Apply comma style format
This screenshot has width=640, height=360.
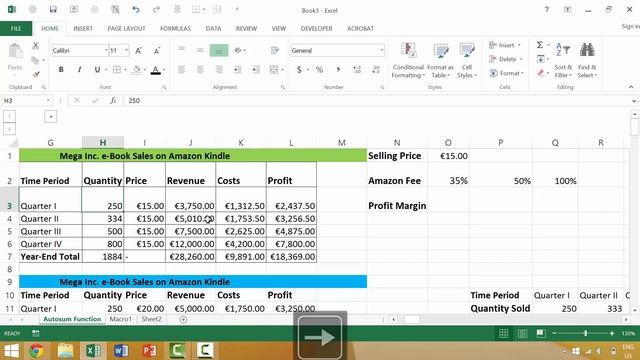click(338, 70)
